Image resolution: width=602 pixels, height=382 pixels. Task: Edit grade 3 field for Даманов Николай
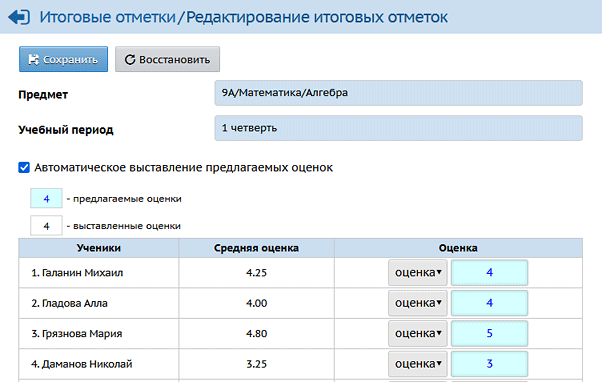point(490,364)
